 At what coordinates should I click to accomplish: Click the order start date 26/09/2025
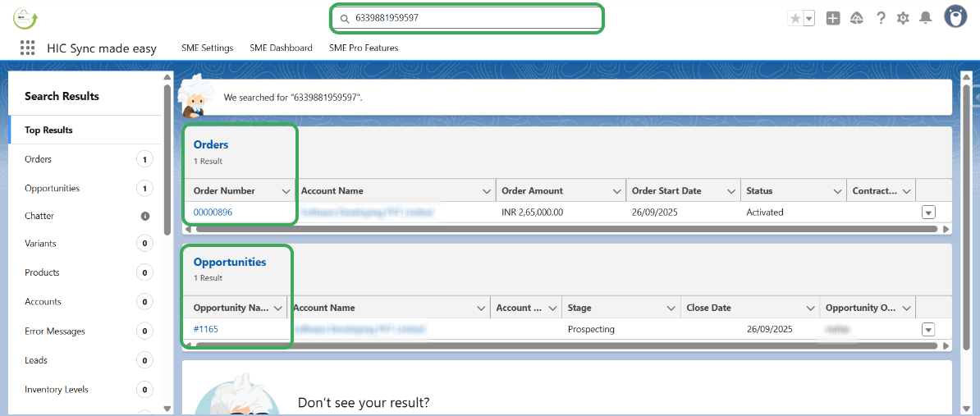pyautogui.click(x=655, y=213)
